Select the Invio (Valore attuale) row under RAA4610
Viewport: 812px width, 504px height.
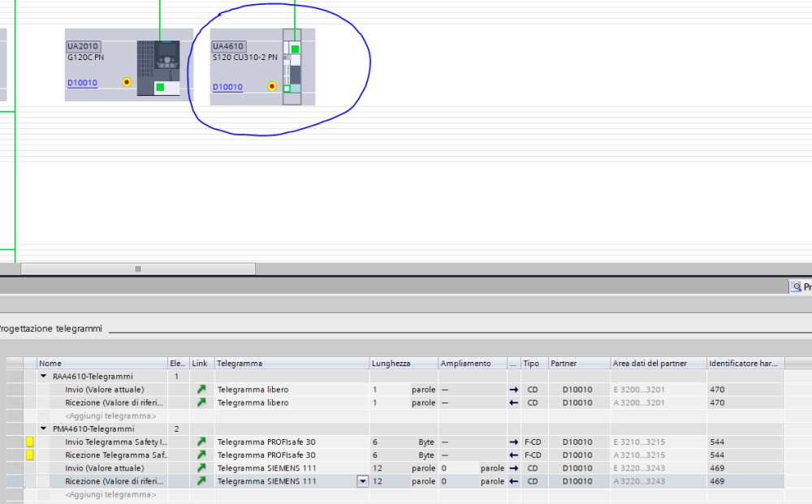[104, 389]
